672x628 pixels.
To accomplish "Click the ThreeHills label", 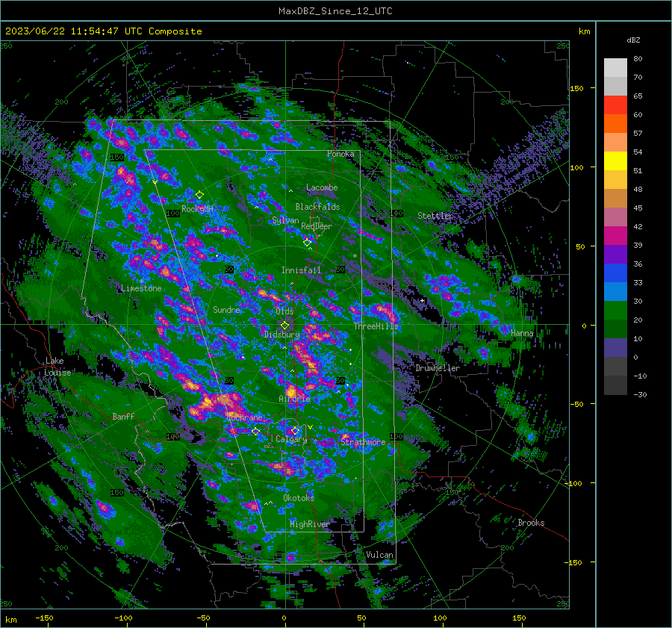I will (376, 326).
